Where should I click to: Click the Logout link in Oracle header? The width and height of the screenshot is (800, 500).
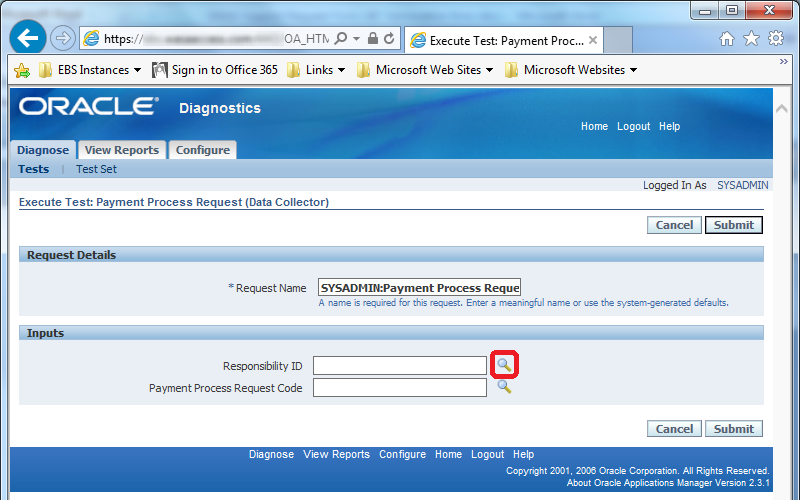pos(634,126)
